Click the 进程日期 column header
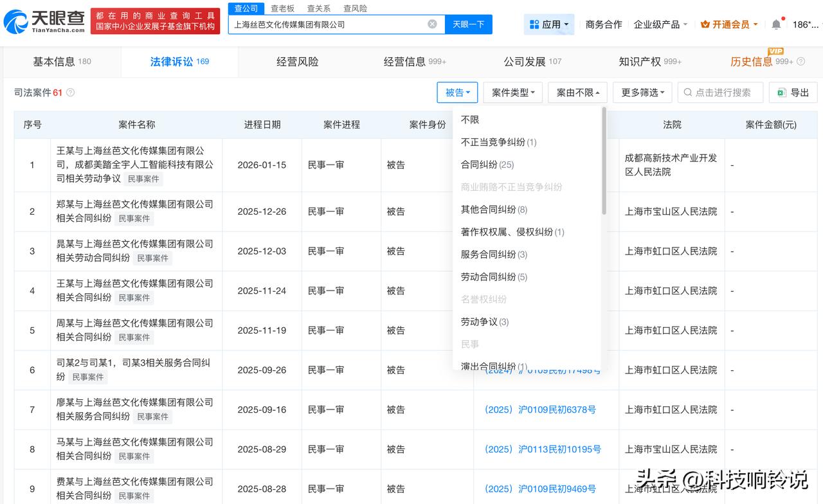Screen dimensions: 823x504 tap(262, 125)
